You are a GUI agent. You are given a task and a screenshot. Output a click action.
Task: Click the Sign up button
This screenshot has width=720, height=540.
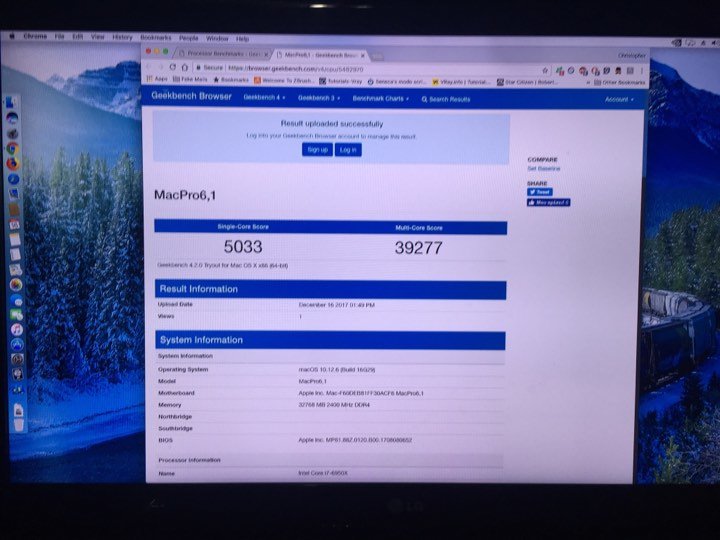point(317,150)
